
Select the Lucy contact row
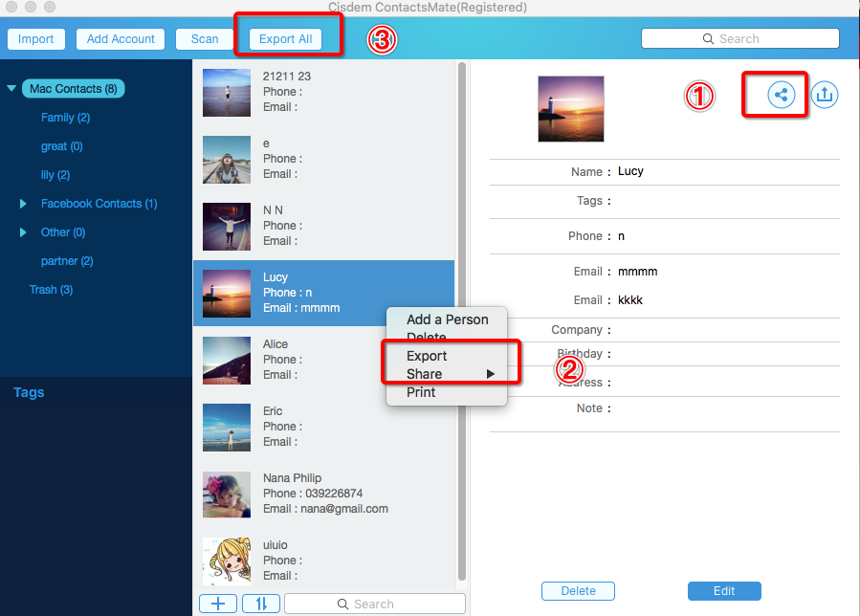pos(323,293)
